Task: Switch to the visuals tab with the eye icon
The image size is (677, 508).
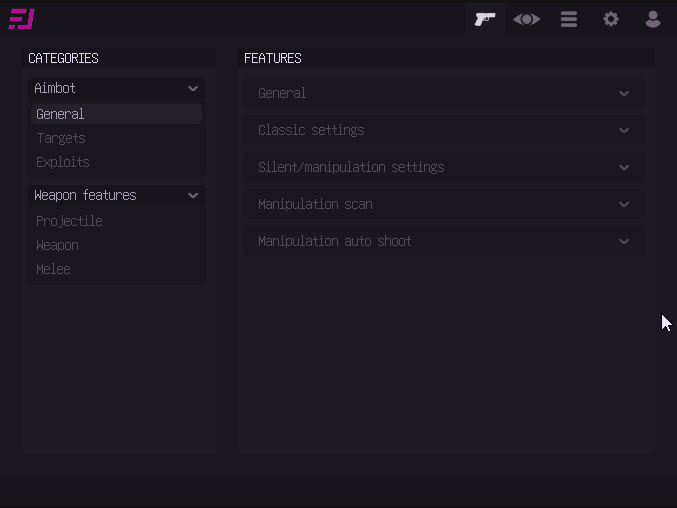Action: (527, 19)
